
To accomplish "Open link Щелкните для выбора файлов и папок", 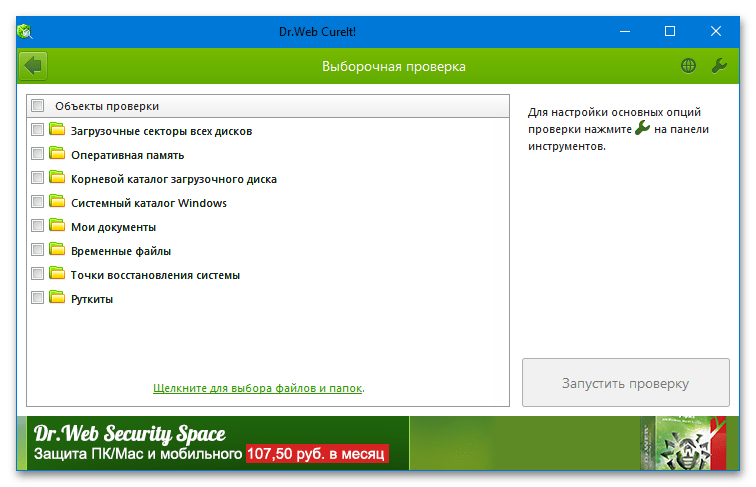I will click(257, 388).
